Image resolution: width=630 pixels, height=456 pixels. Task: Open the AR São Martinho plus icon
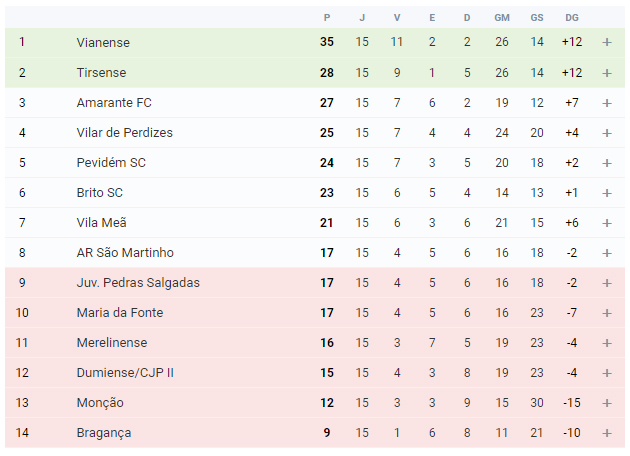pos(607,253)
